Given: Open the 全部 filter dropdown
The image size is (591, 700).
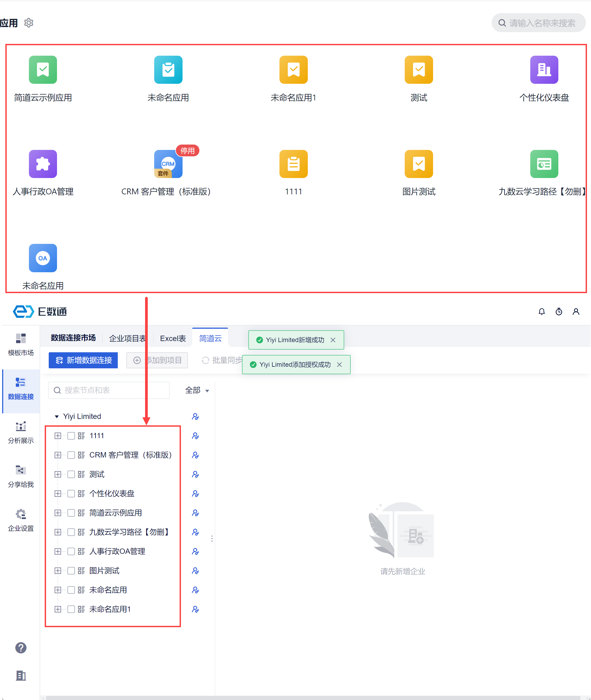Looking at the screenshot, I should click(x=197, y=390).
